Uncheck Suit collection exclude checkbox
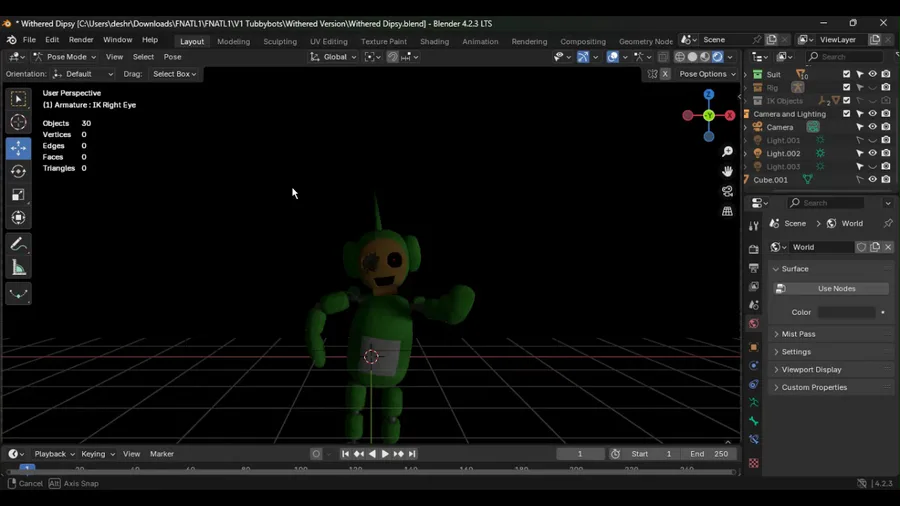Screen dimensions: 900x506 [x=847, y=74]
